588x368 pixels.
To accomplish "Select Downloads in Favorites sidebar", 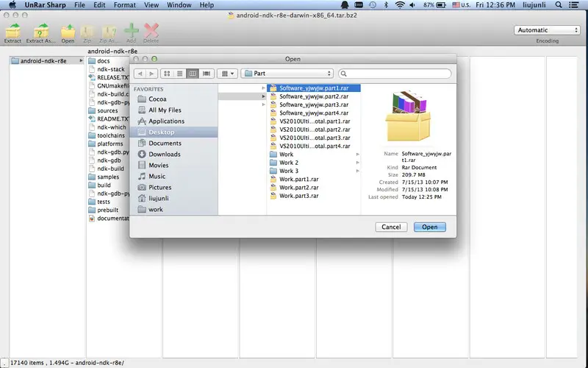I will 164,155.
